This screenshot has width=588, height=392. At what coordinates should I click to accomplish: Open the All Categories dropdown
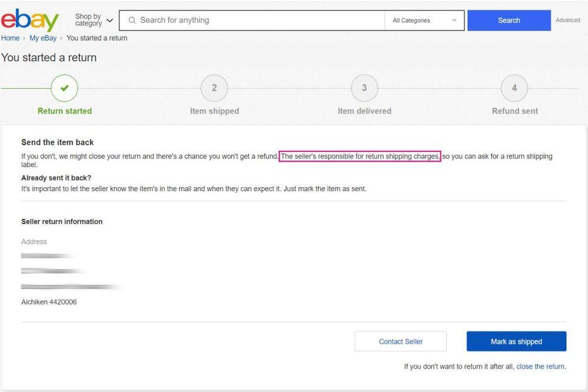click(x=424, y=20)
